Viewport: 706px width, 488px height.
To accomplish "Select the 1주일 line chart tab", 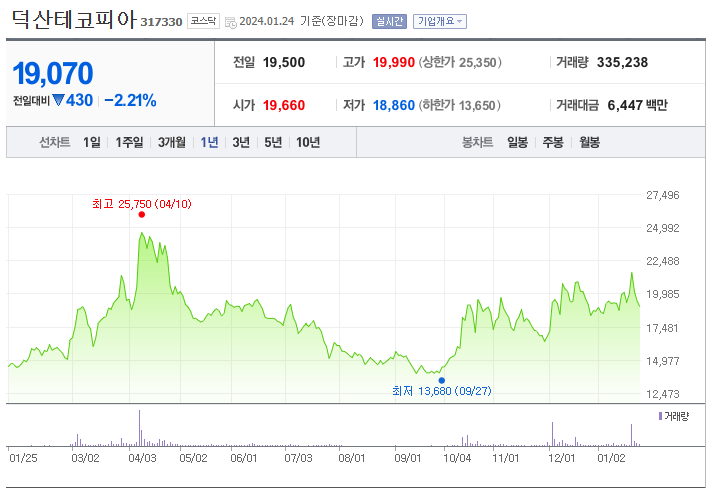I will click(x=129, y=142).
